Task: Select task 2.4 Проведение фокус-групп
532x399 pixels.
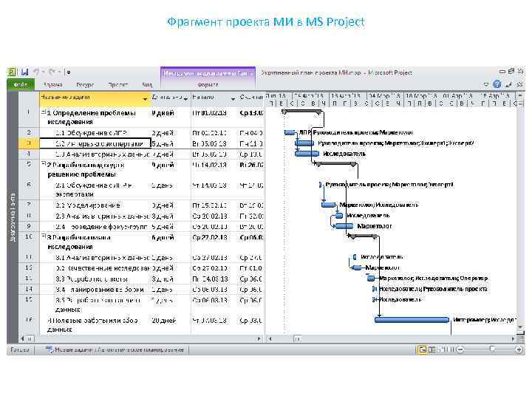Action: [101, 226]
